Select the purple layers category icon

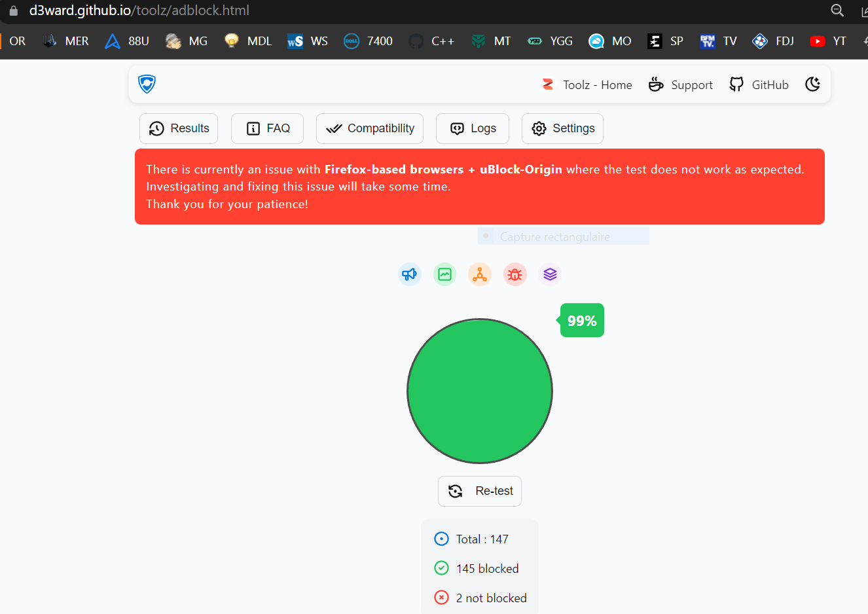click(x=550, y=274)
